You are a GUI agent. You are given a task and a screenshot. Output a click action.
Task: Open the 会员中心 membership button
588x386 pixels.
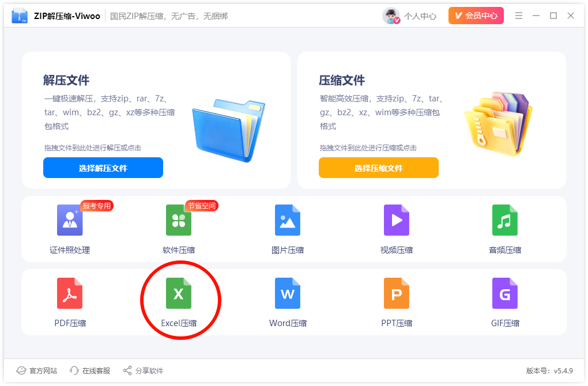(476, 16)
